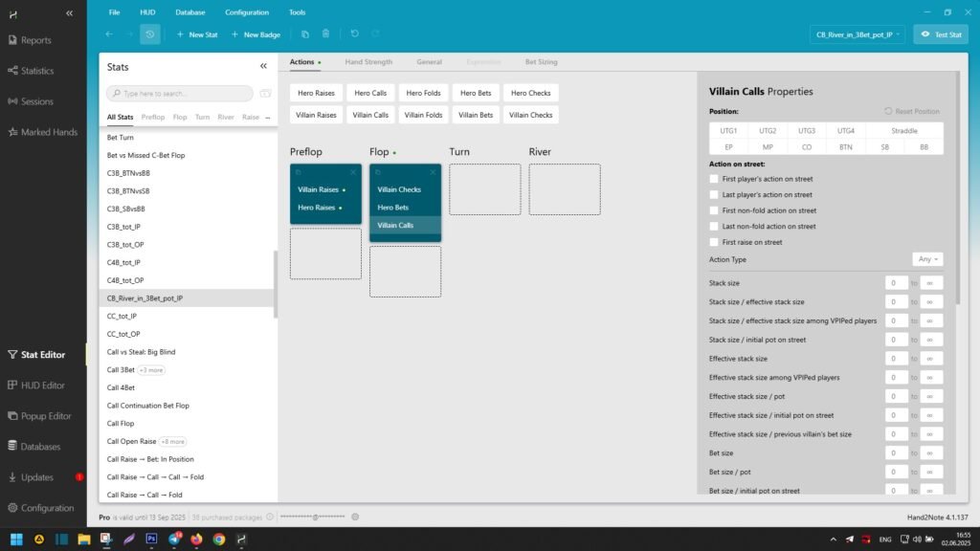
Task: Open Photoshop from the Windows taskbar
Action: [x=151, y=539]
